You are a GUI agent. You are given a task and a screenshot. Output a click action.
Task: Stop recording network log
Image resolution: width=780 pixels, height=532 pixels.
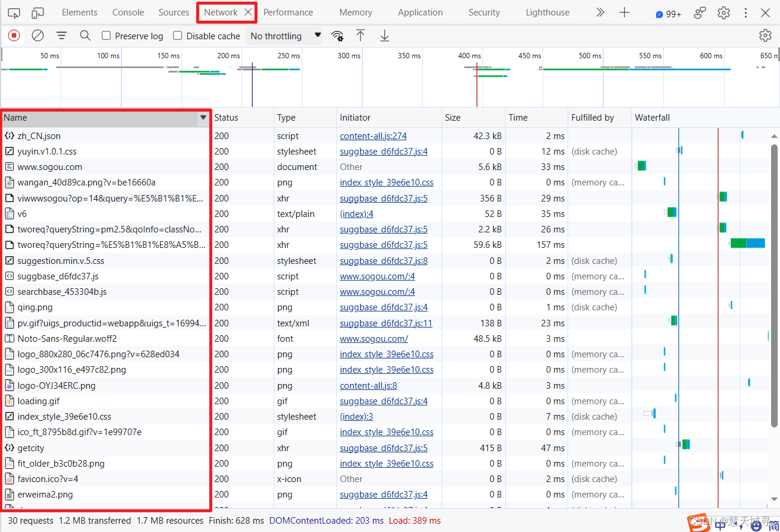(14, 36)
